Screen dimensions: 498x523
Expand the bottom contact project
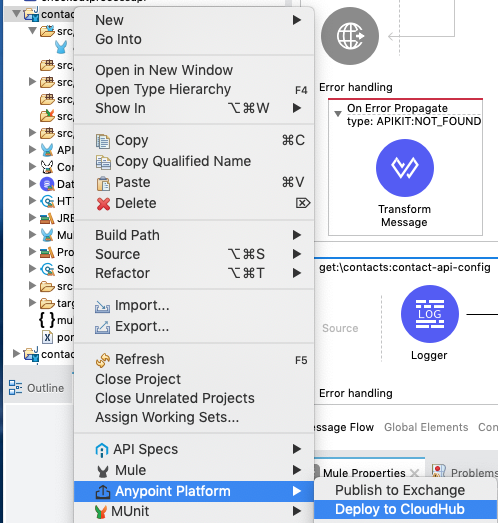pos(16,353)
